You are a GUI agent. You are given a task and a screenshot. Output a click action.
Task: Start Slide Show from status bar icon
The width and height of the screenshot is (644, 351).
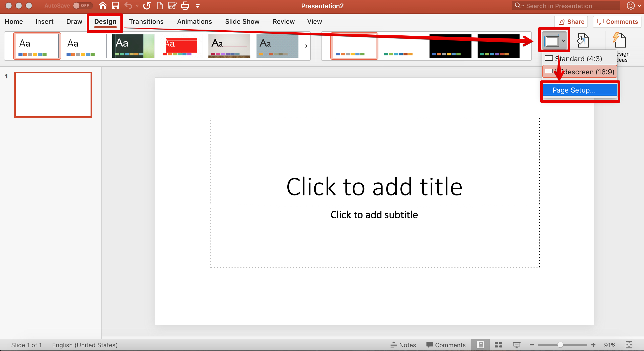(x=517, y=345)
